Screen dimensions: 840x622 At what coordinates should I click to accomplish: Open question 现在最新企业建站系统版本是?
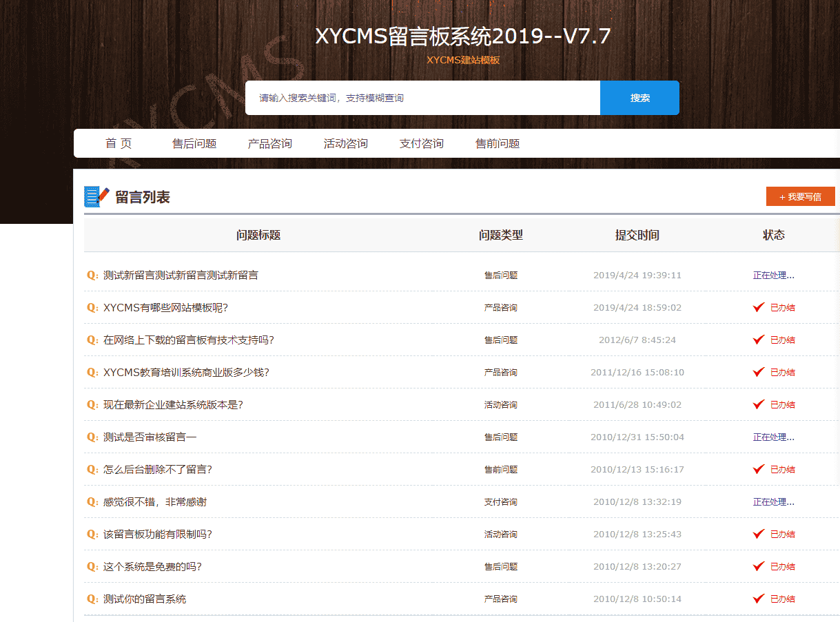point(173,405)
